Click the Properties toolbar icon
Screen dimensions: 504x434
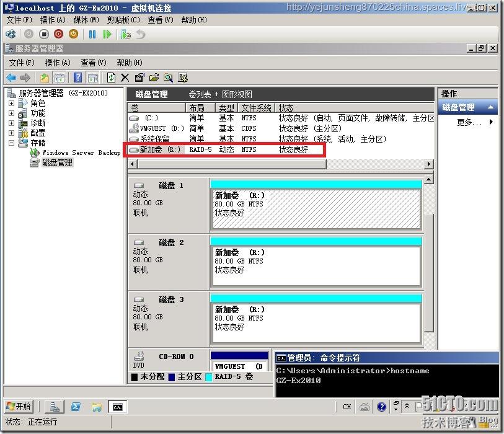[x=139, y=77]
